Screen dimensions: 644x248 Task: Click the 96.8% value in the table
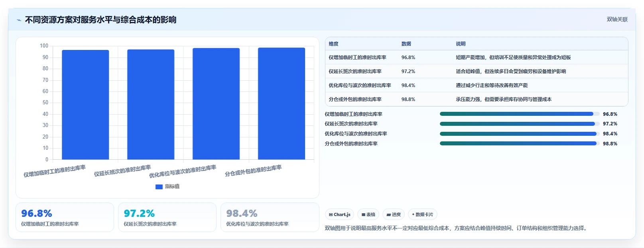click(x=408, y=58)
